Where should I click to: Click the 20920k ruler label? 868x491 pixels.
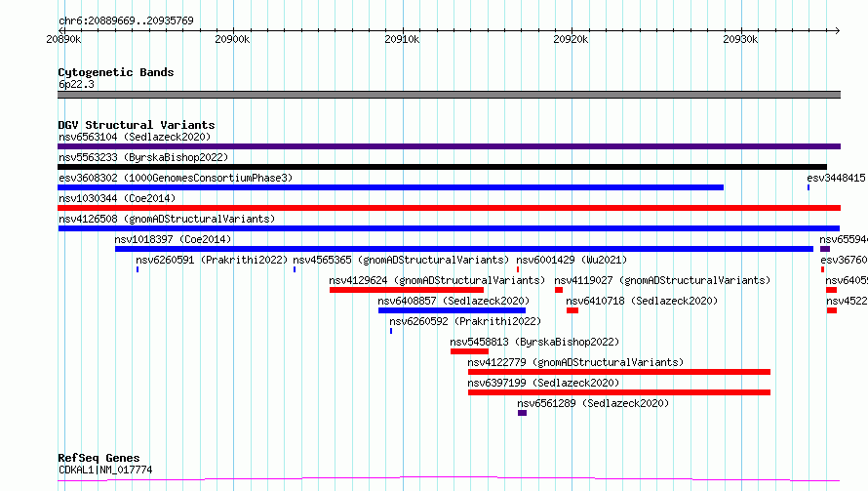pyautogui.click(x=571, y=39)
